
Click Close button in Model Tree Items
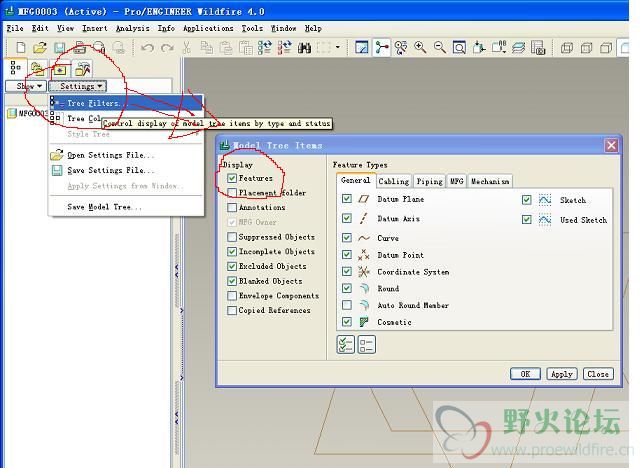598,374
